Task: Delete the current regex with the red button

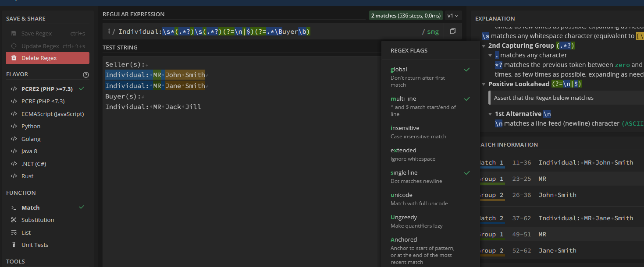Action: 48,58
